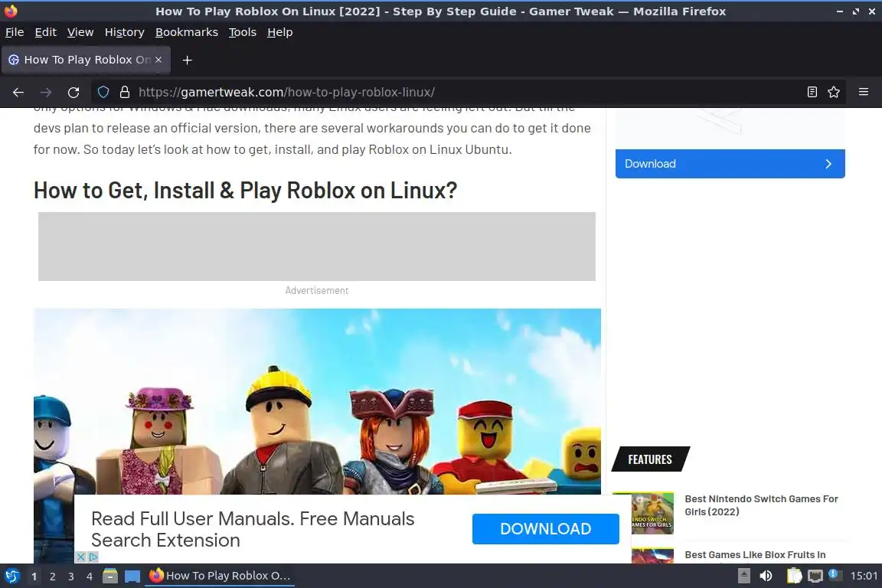Click the chevron arrow on Download ad
Screen dimensions: 882x588
tap(828, 164)
